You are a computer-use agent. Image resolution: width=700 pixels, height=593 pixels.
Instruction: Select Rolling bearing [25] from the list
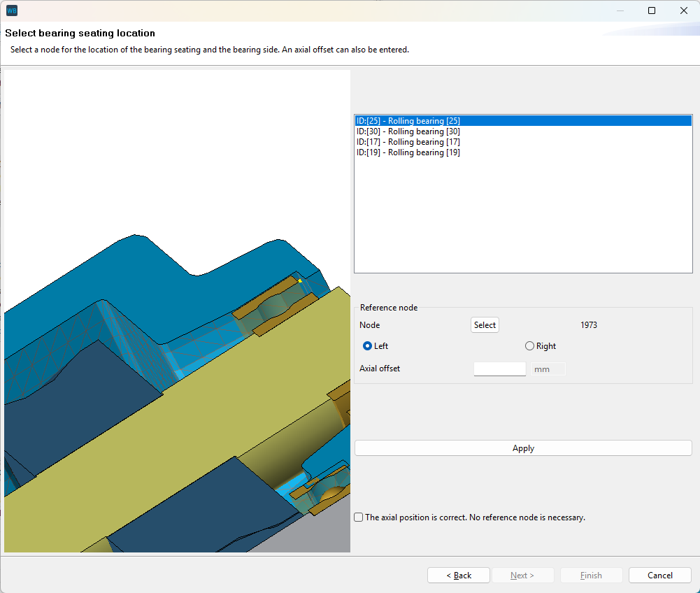[x=409, y=120]
